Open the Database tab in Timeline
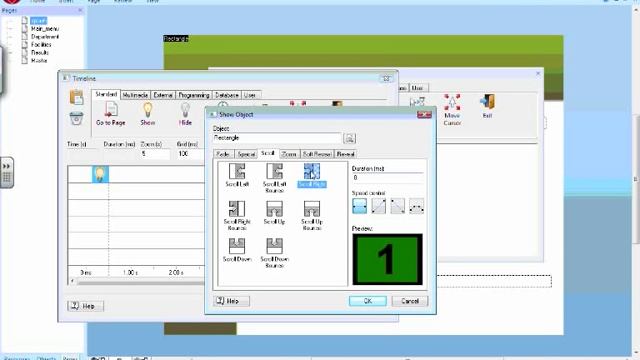 pos(227,95)
